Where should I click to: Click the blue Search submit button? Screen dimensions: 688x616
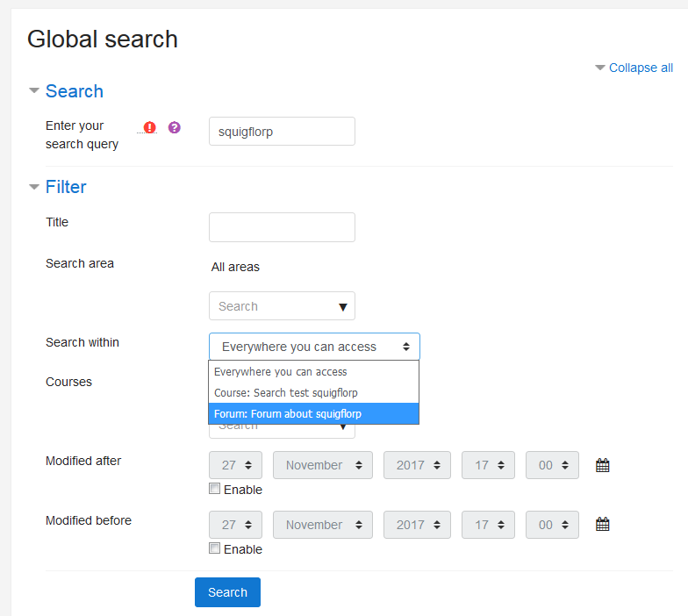click(x=228, y=592)
